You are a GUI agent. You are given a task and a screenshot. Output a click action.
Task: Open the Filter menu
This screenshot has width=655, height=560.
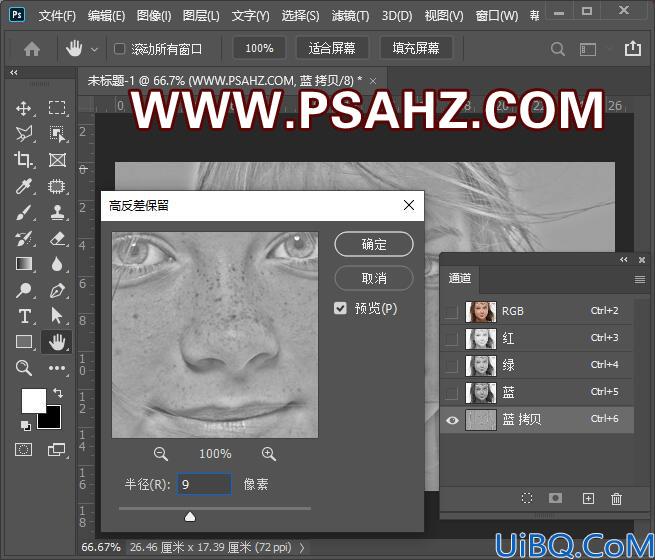tap(350, 16)
